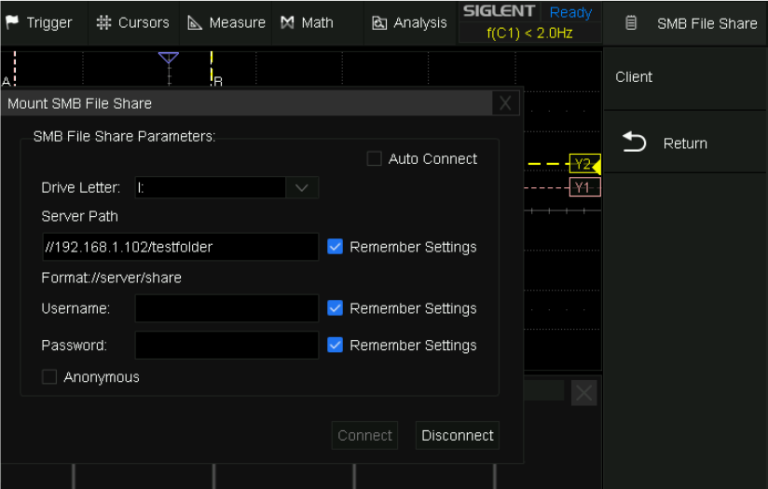The height and width of the screenshot is (489, 768).
Task: Click the Measure ruler icon
Action: [195, 22]
